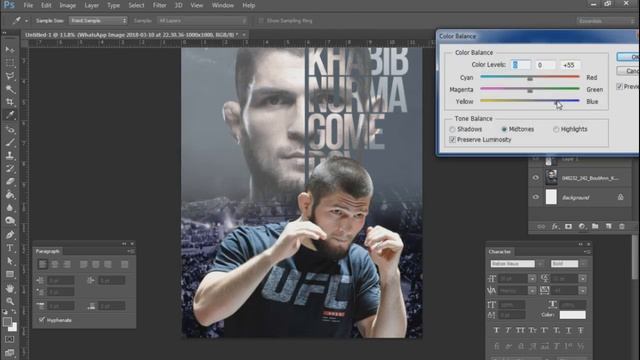This screenshot has height=360, width=640.
Task: Open the layer style fx icon
Action: coord(555,227)
